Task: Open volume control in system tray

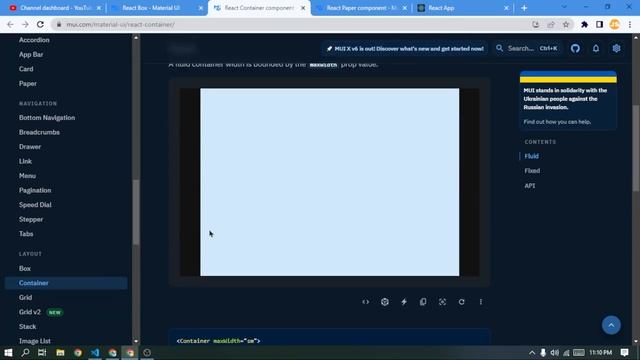Action: 554,353
